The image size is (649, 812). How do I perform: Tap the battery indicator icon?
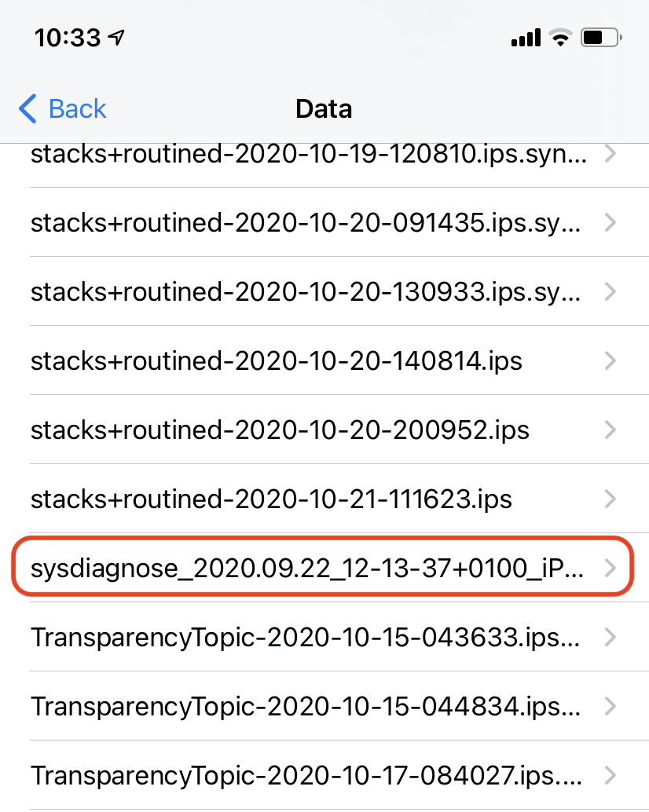pos(599,37)
